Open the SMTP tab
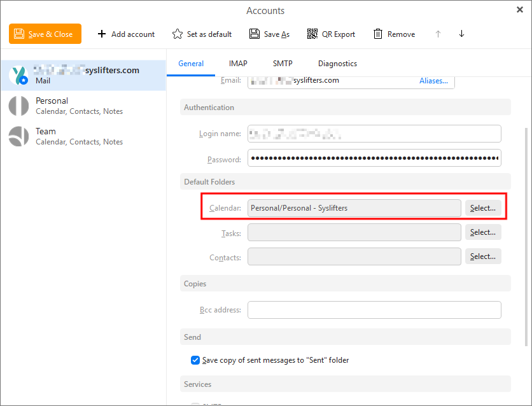 (x=283, y=64)
